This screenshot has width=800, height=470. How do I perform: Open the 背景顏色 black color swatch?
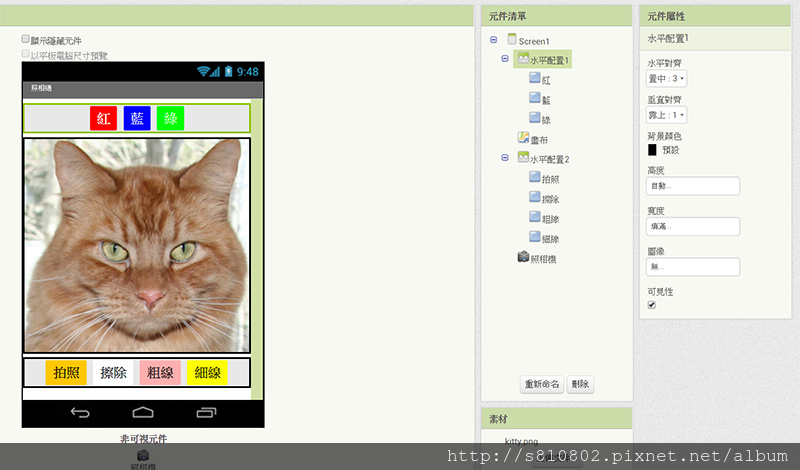click(x=652, y=150)
